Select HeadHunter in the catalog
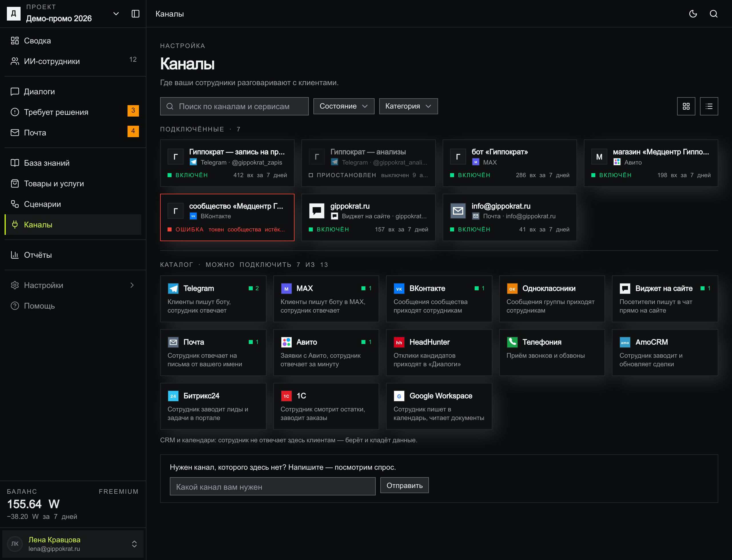 pyautogui.click(x=439, y=352)
